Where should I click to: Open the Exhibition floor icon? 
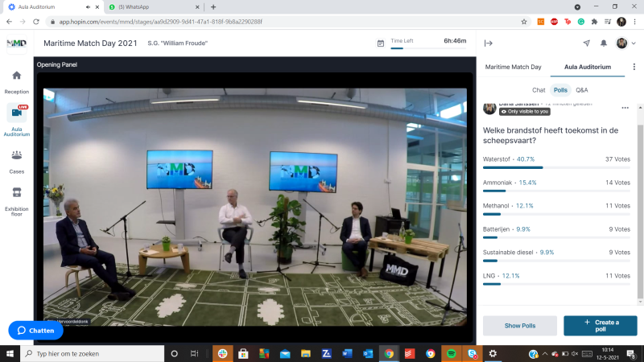click(16, 192)
